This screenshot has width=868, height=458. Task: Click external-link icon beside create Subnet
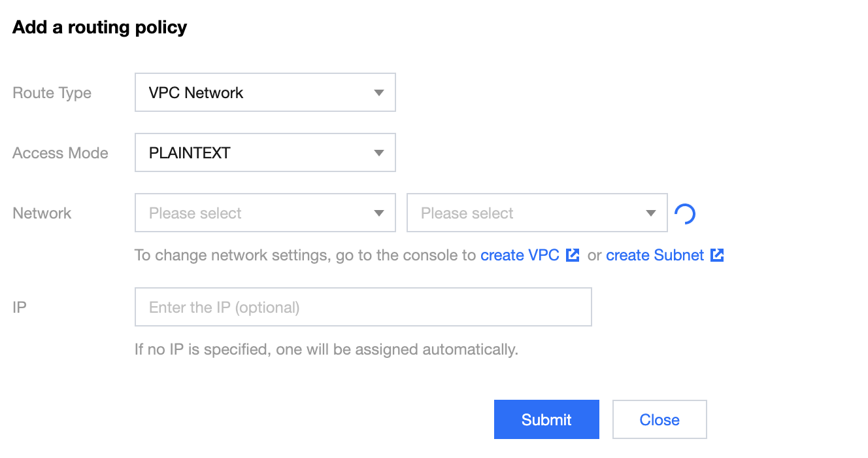click(717, 255)
